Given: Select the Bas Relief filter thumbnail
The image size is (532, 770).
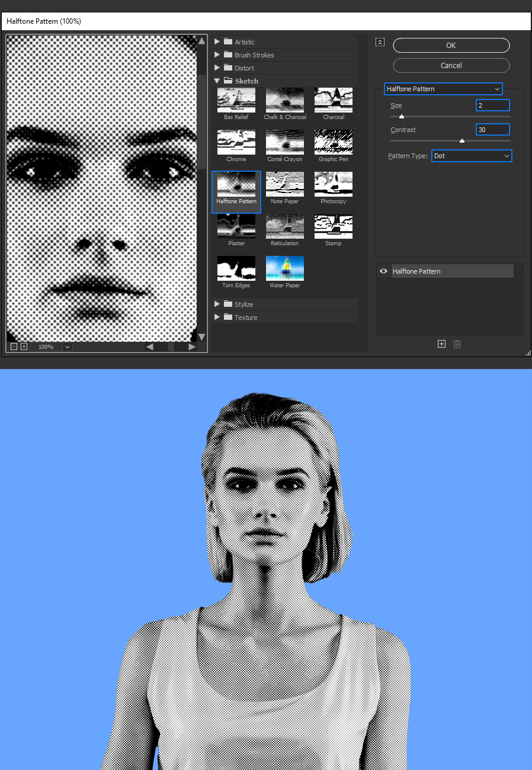Looking at the screenshot, I should tap(236, 100).
